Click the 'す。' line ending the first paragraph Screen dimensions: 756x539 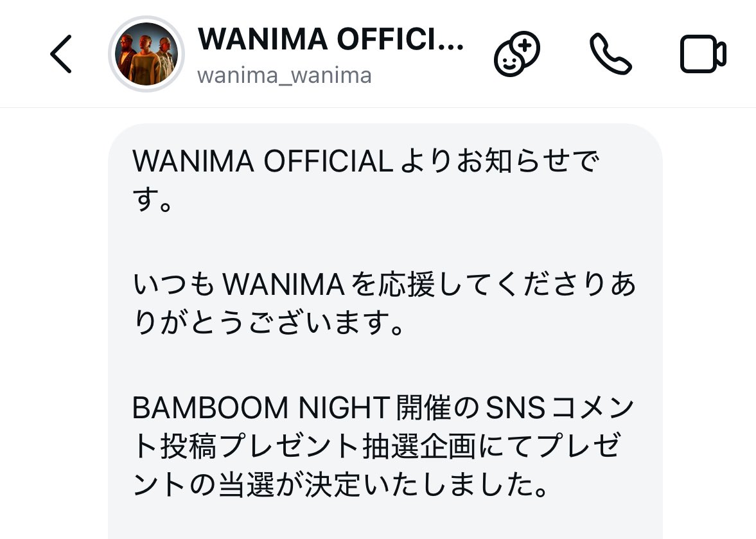pyautogui.click(x=152, y=200)
